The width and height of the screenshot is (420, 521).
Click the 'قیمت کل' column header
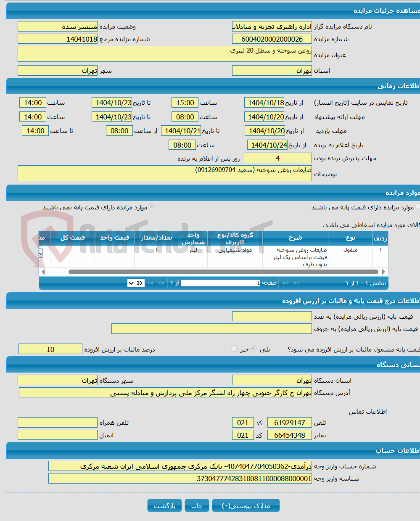(72, 238)
